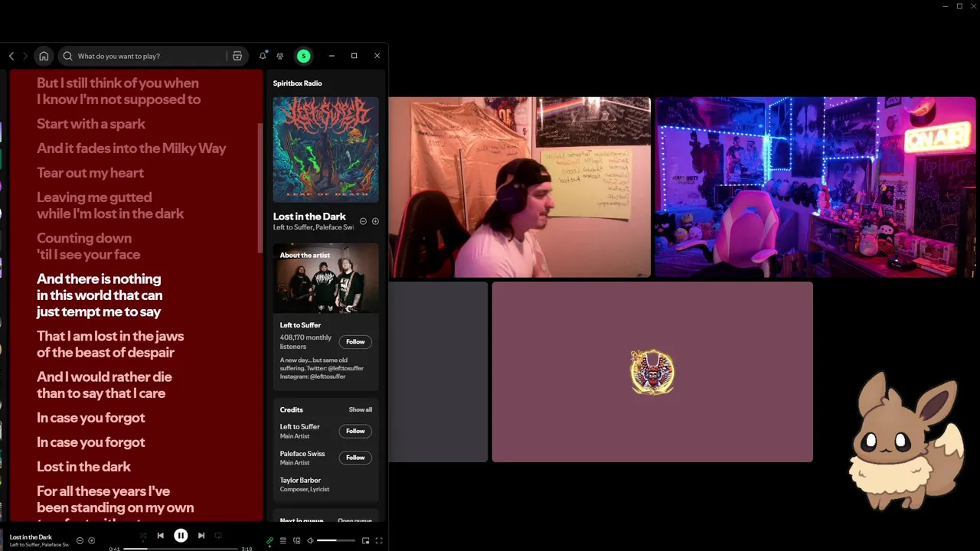Click 'Show all' credits
Image resolution: width=980 pixels, height=551 pixels.
click(361, 409)
